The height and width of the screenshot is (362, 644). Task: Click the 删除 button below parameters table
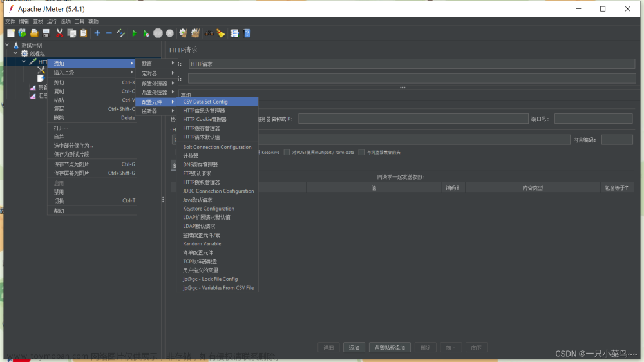point(425,348)
